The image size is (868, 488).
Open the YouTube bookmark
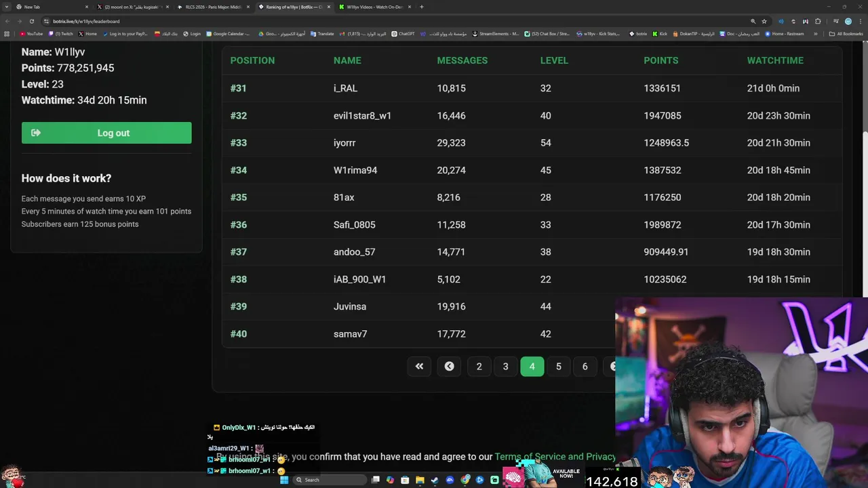coord(31,34)
